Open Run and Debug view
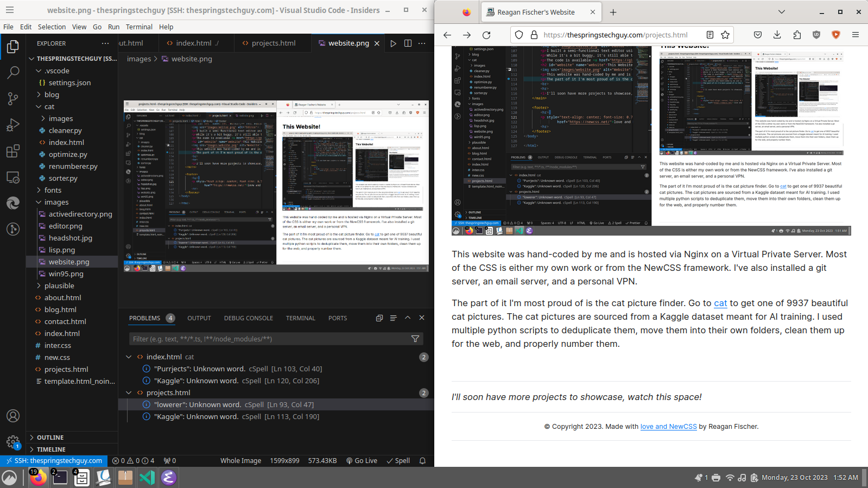Image resolution: width=868 pixels, height=488 pixels. pos(13,125)
